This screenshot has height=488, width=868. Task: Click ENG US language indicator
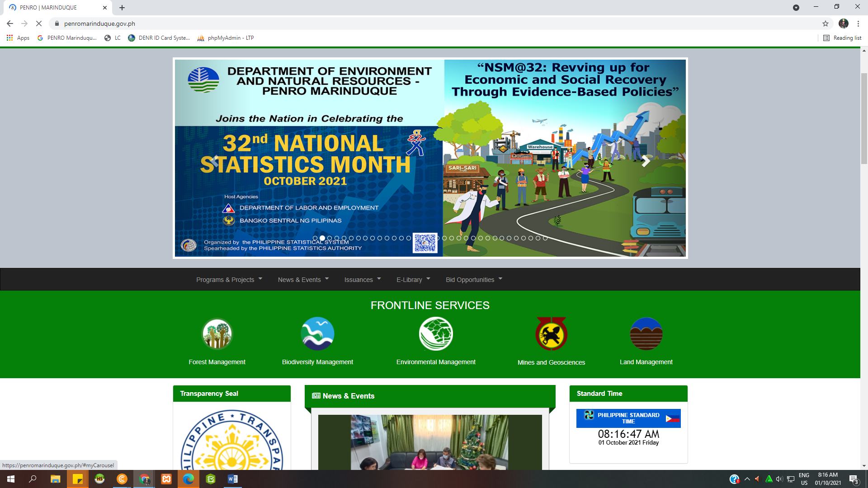point(804,479)
